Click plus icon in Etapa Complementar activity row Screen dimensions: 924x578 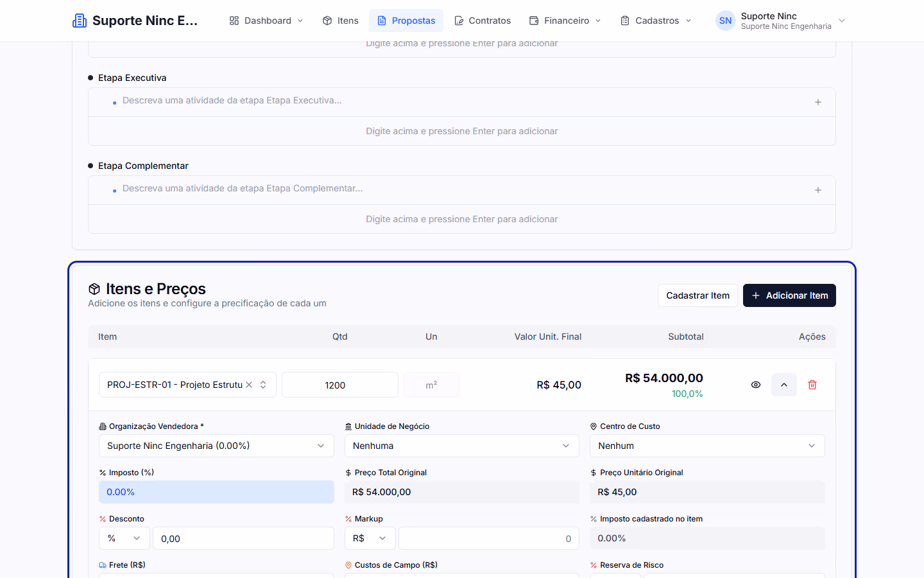818,190
